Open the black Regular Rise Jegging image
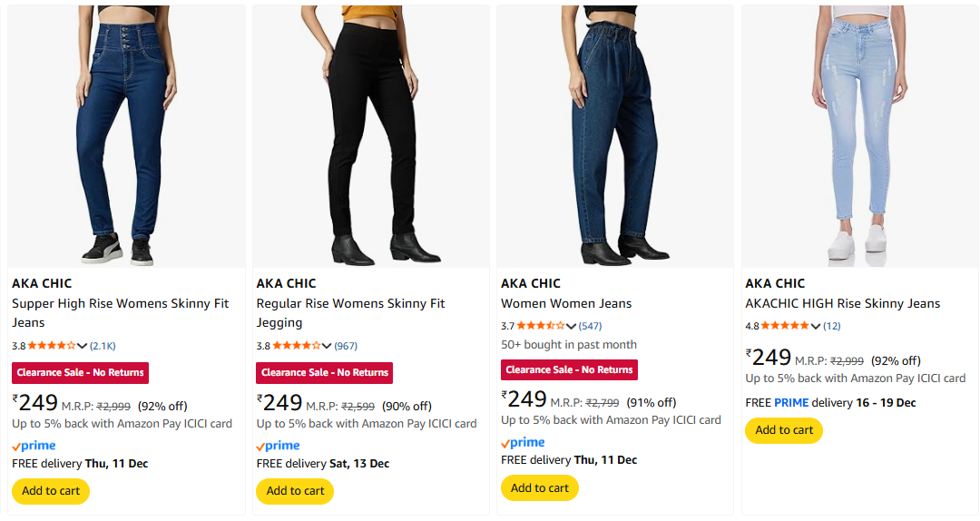 370,136
